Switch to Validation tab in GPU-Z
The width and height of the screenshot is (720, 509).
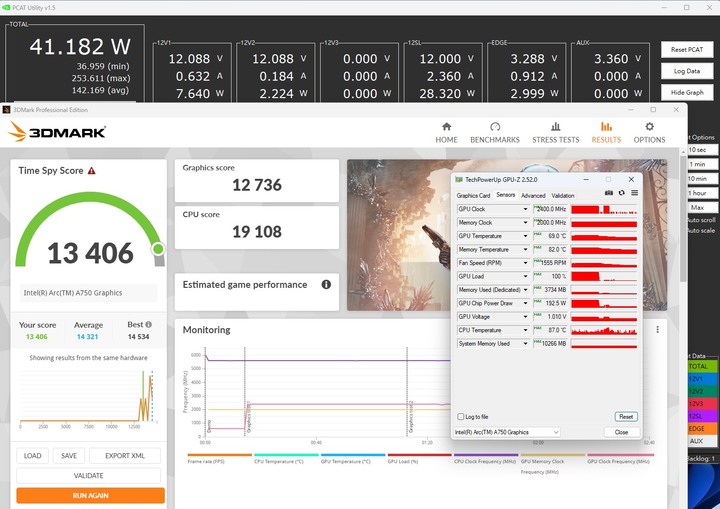tap(562, 196)
